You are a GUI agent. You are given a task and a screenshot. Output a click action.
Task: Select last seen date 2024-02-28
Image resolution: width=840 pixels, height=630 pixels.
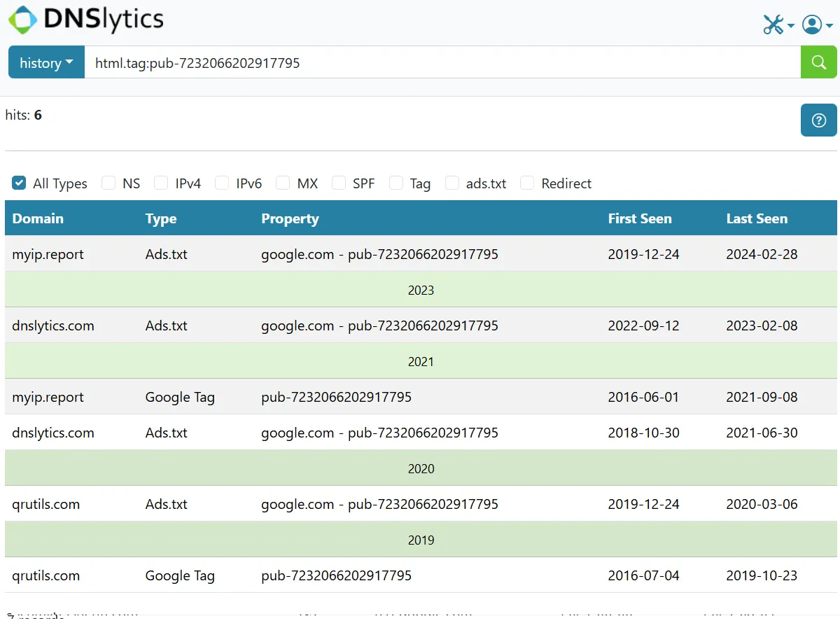click(x=762, y=254)
